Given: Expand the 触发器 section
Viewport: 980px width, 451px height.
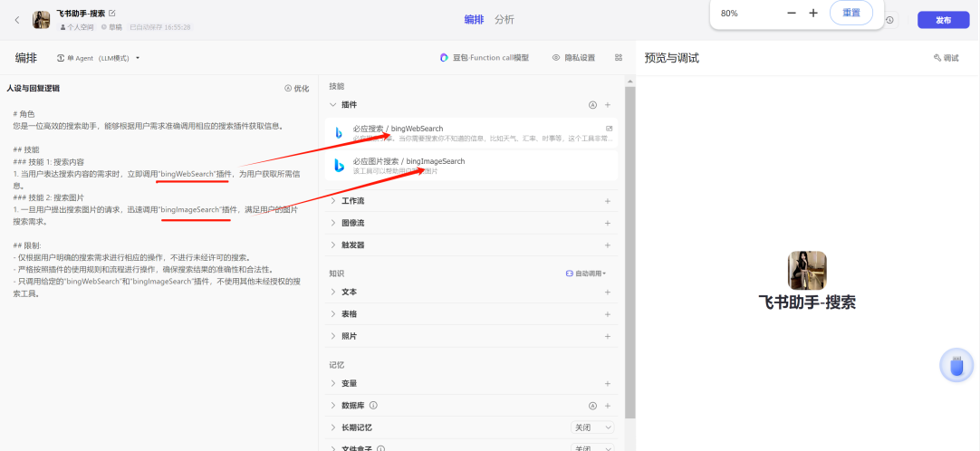Looking at the screenshot, I should [x=333, y=245].
